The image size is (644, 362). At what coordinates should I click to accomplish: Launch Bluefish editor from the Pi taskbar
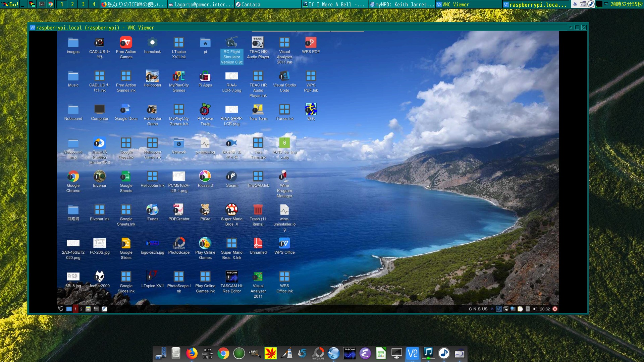[x=104, y=309]
